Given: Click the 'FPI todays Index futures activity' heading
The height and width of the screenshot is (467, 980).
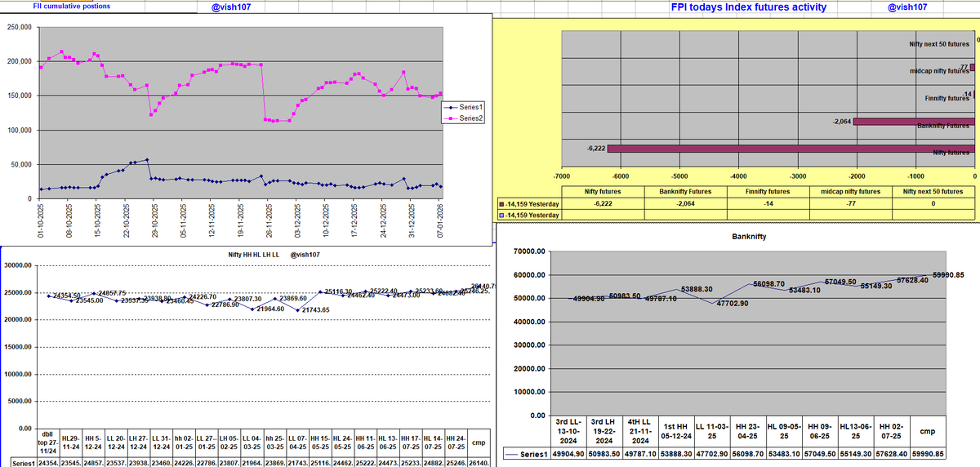Looking at the screenshot, I should click(x=747, y=7).
